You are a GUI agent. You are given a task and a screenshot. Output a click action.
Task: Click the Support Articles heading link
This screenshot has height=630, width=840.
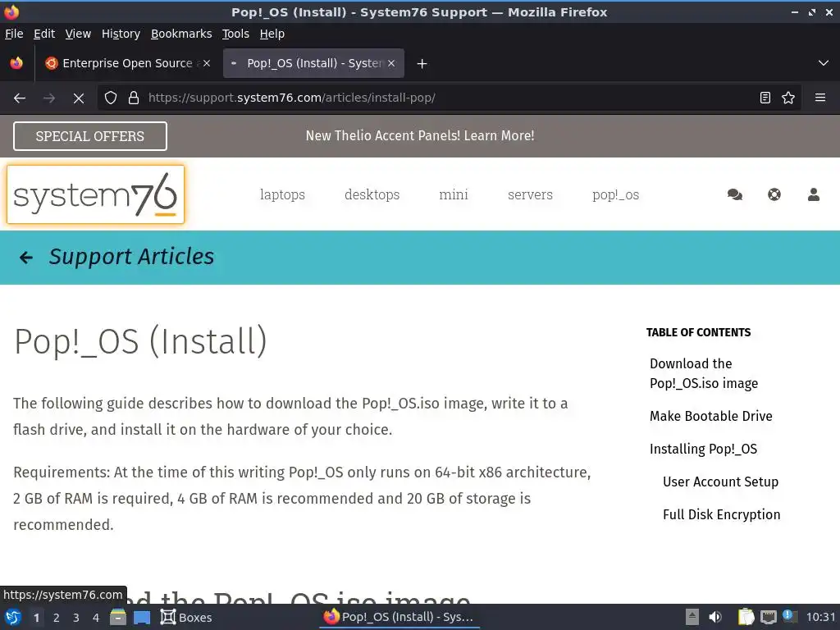131,257
